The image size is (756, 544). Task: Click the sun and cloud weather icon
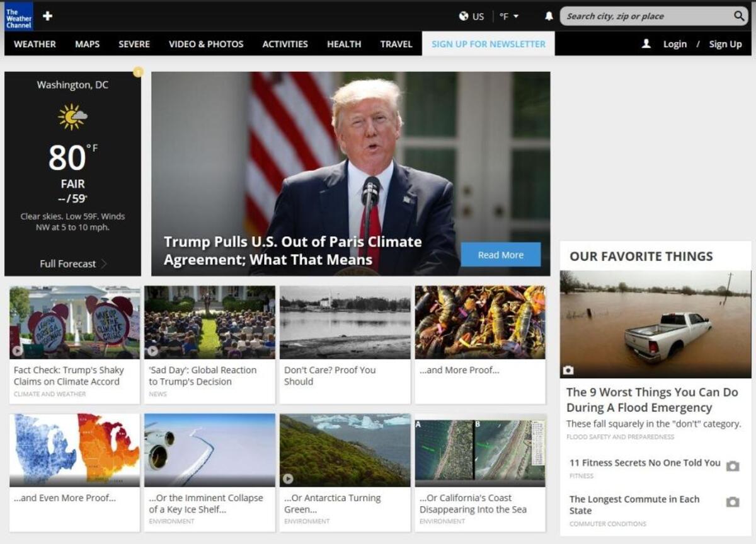point(72,117)
